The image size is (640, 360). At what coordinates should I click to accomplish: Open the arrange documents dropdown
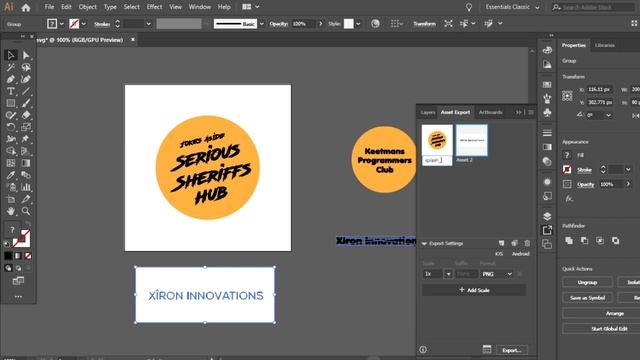251,7
